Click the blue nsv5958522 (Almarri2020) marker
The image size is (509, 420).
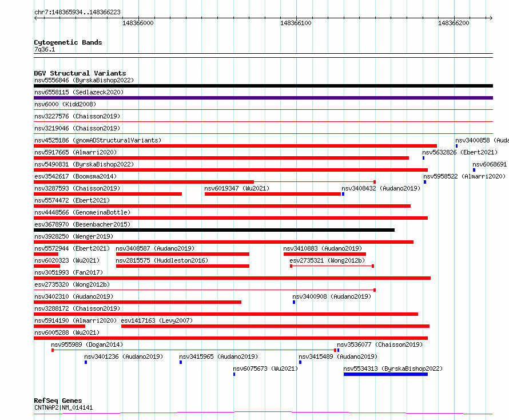(x=425, y=182)
